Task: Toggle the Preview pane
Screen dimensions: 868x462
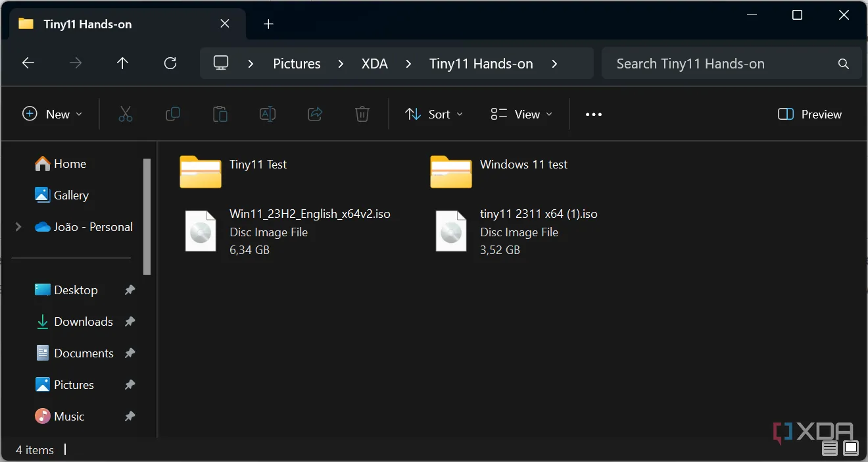Action: 809,115
